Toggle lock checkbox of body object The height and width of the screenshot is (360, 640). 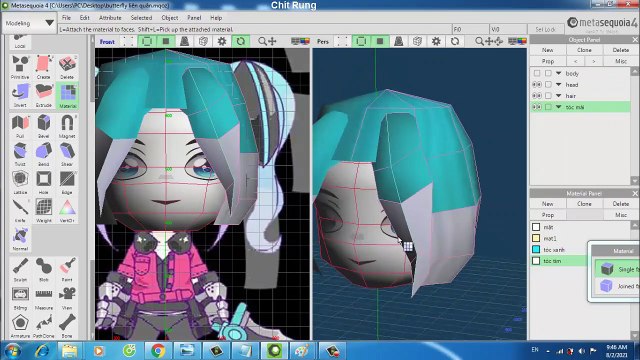(x=548, y=73)
